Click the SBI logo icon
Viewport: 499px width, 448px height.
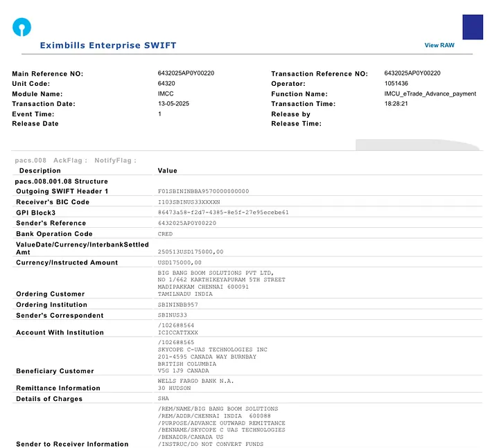[x=21, y=28]
